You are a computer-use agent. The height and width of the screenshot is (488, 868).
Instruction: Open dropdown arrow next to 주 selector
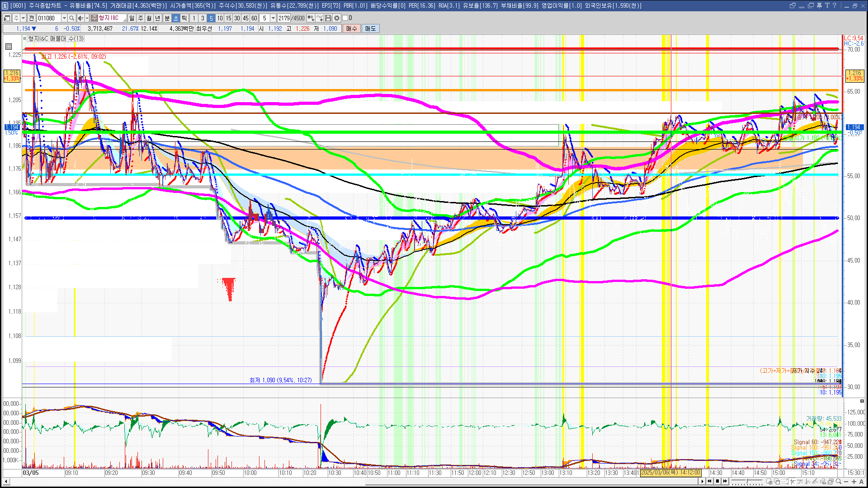pyautogui.click(x=23, y=18)
